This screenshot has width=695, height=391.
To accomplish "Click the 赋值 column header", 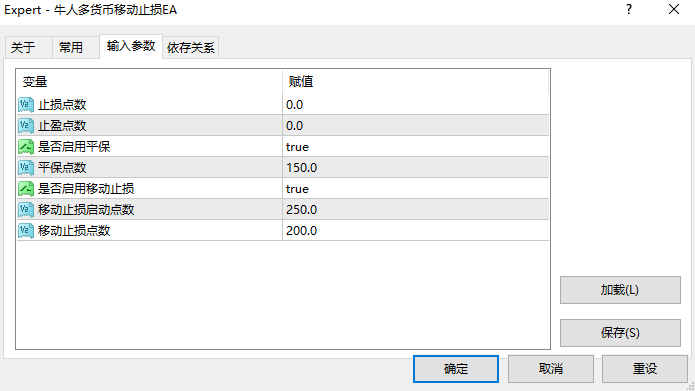I will coord(415,82).
